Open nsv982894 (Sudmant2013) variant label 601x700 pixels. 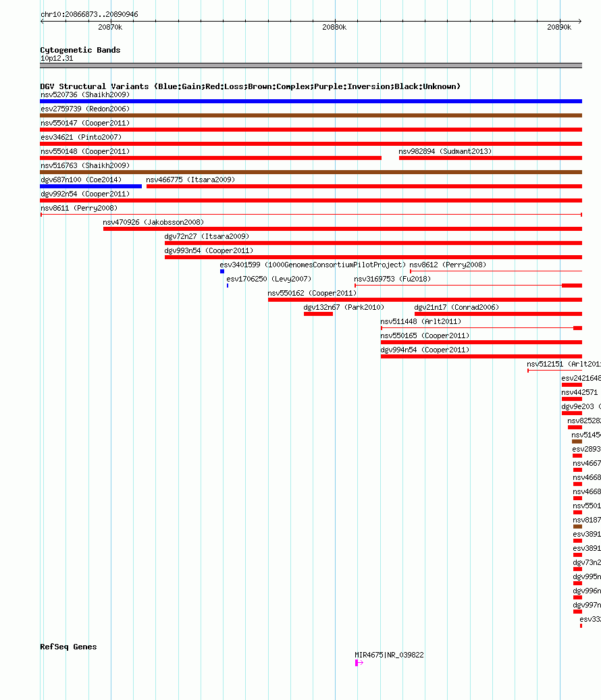coord(445,151)
